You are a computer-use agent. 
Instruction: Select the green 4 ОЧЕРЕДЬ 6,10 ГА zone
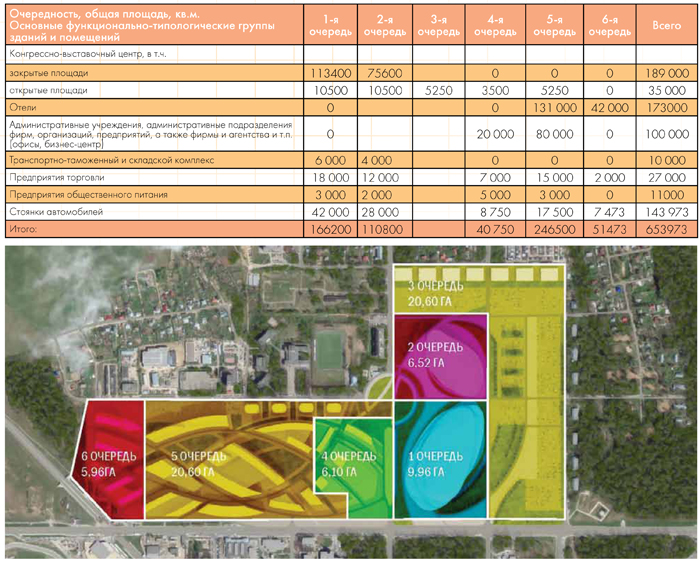(352, 465)
